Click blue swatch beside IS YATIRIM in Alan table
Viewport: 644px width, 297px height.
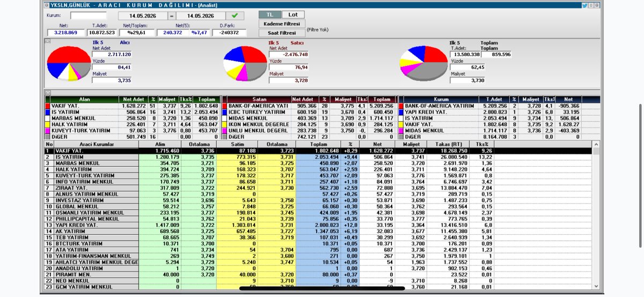pyautogui.click(x=47, y=113)
